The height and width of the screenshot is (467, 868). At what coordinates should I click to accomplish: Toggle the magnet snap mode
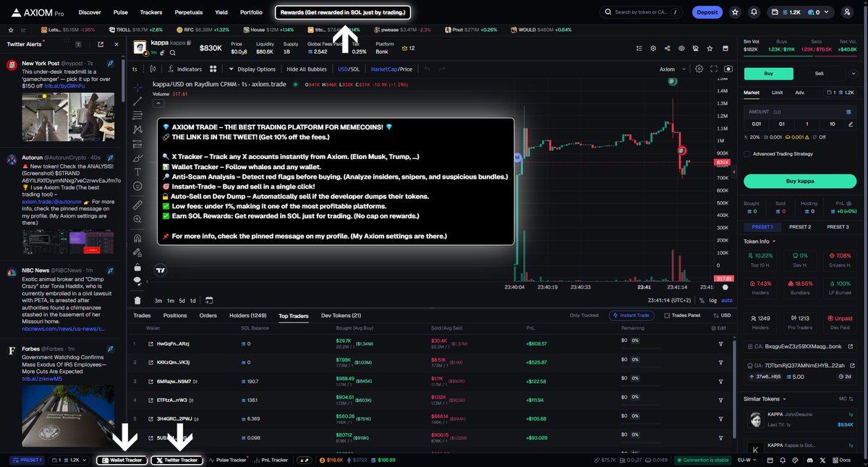coord(137,239)
